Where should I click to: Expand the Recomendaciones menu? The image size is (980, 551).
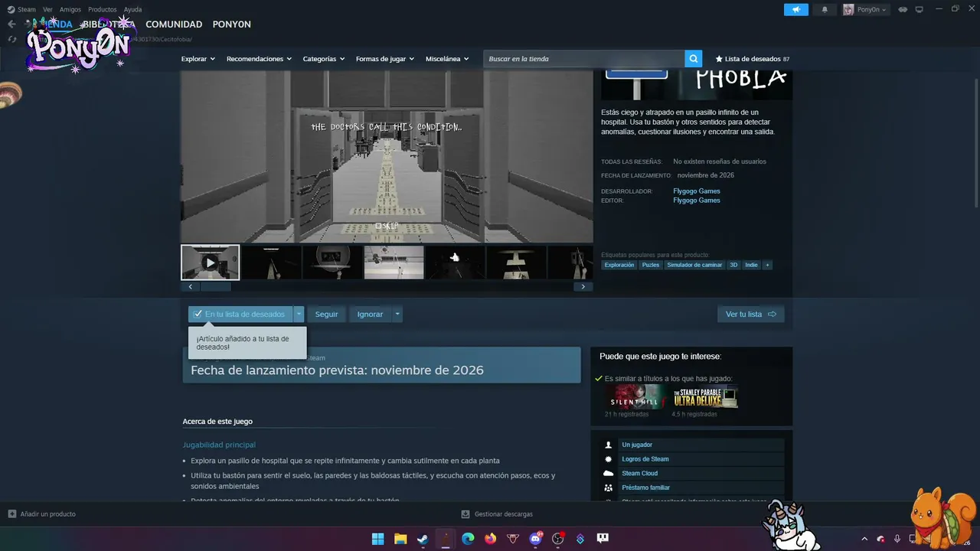[260, 59]
